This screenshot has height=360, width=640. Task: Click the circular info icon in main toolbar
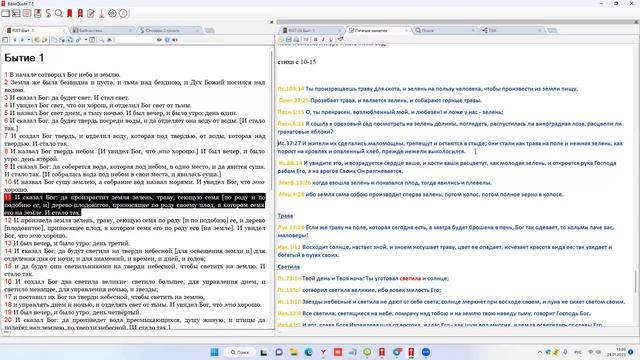point(123,13)
